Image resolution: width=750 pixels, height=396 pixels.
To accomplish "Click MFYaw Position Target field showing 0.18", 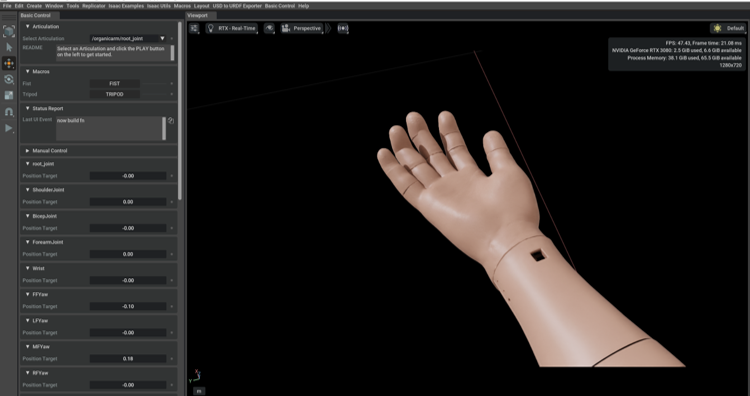I will [128, 359].
